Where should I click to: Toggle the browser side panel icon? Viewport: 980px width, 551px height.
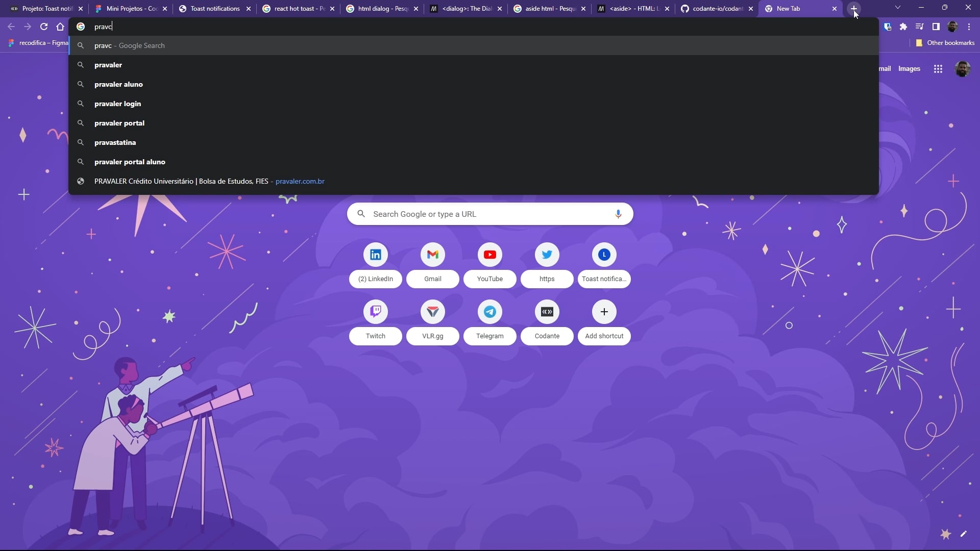click(936, 27)
